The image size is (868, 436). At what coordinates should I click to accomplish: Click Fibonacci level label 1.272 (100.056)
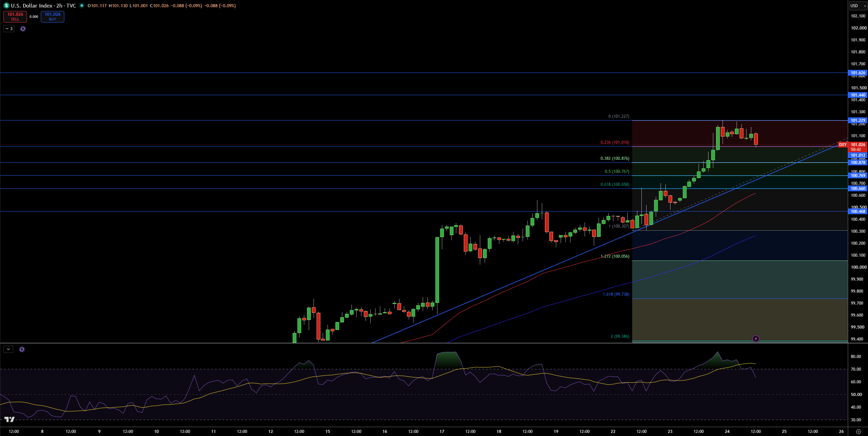coord(615,256)
